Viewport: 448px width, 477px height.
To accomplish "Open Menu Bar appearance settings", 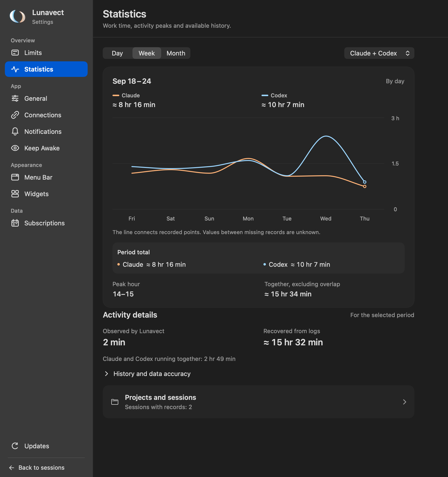I will coord(46,177).
